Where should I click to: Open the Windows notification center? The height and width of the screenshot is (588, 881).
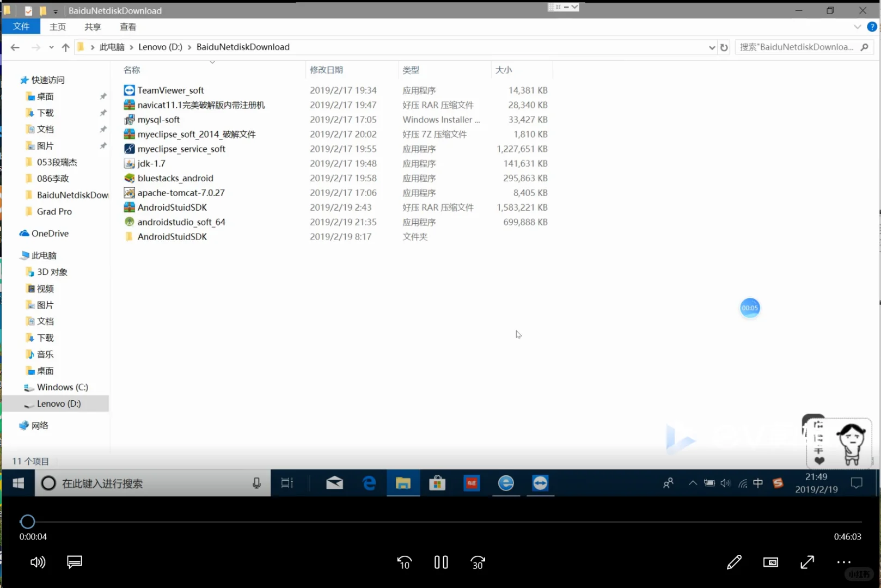click(856, 483)
